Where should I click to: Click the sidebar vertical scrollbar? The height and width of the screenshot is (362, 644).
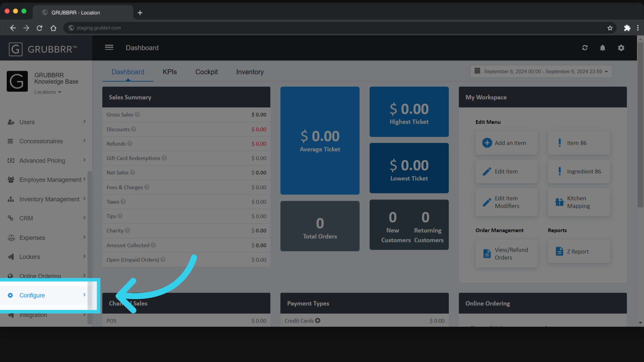click(90, 247)
